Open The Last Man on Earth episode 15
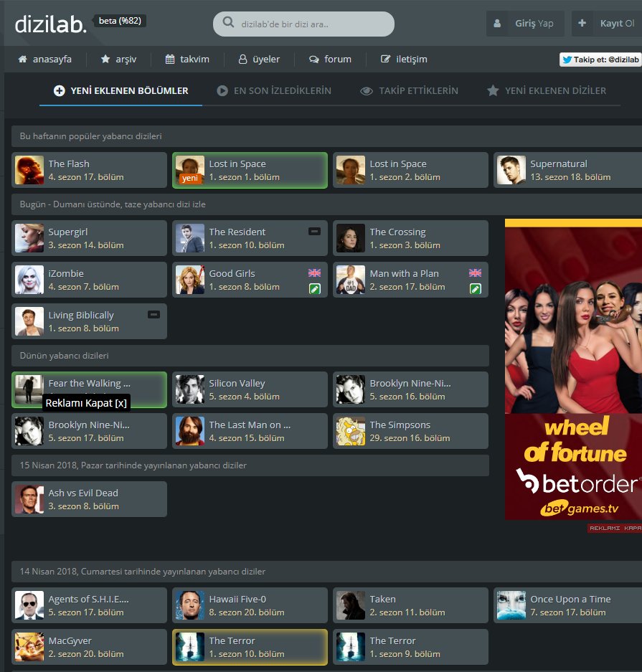642x672 pixels. [250, 431]
